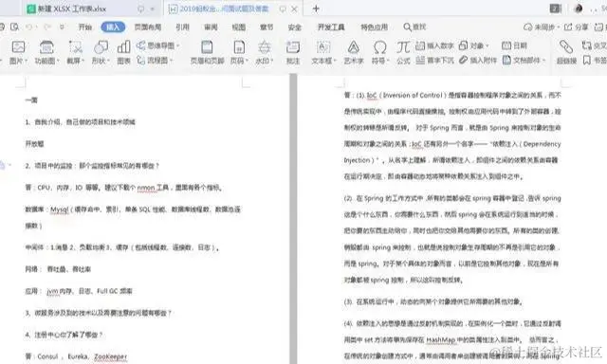Switch to the 开发工具 ribbon tab
This screenshot has height=364, width=607.
pyautogui.click(x=331, y=27)
